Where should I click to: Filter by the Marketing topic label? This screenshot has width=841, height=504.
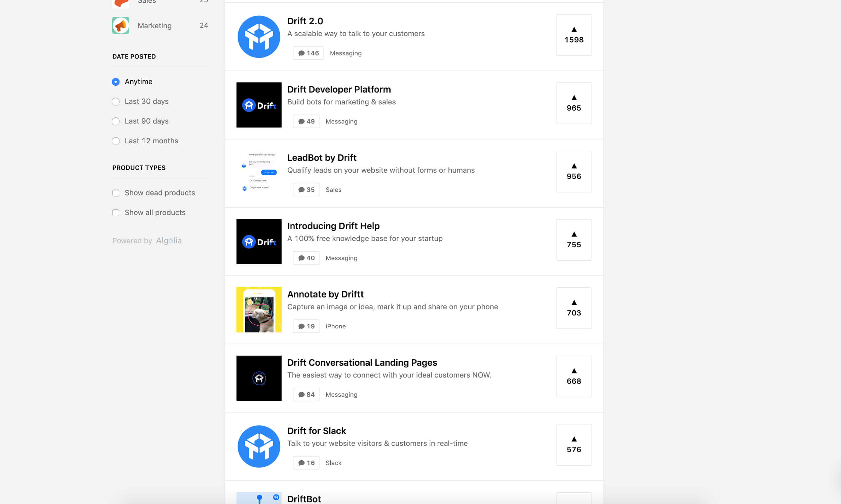pos(154,26)
